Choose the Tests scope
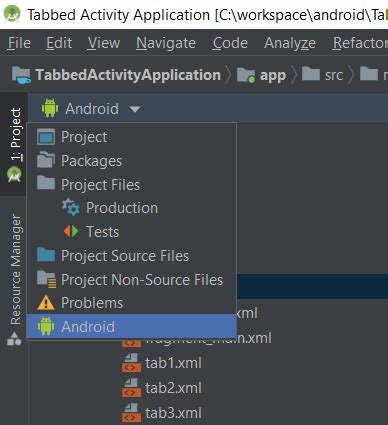Viewport: 388px width, 425px height. coord(132,232)
